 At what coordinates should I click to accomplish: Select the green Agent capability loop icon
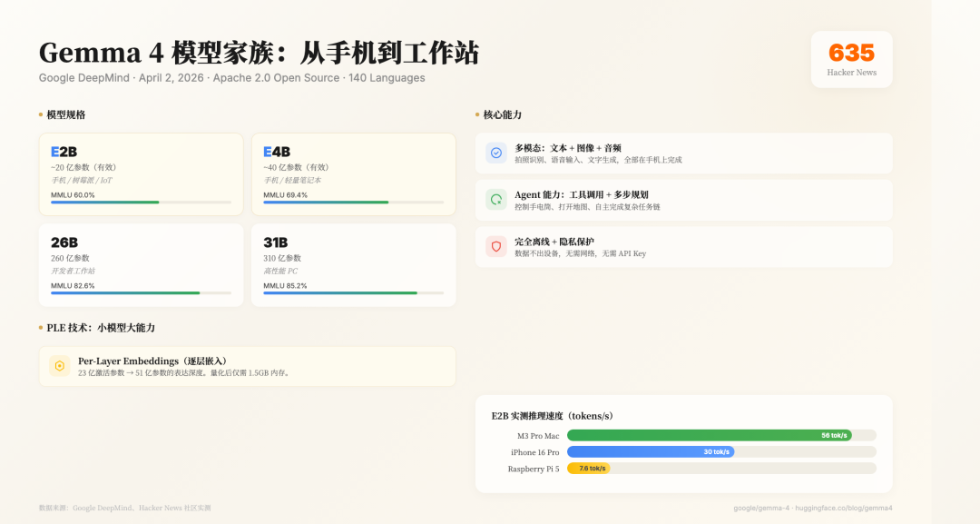coord(495,200)
